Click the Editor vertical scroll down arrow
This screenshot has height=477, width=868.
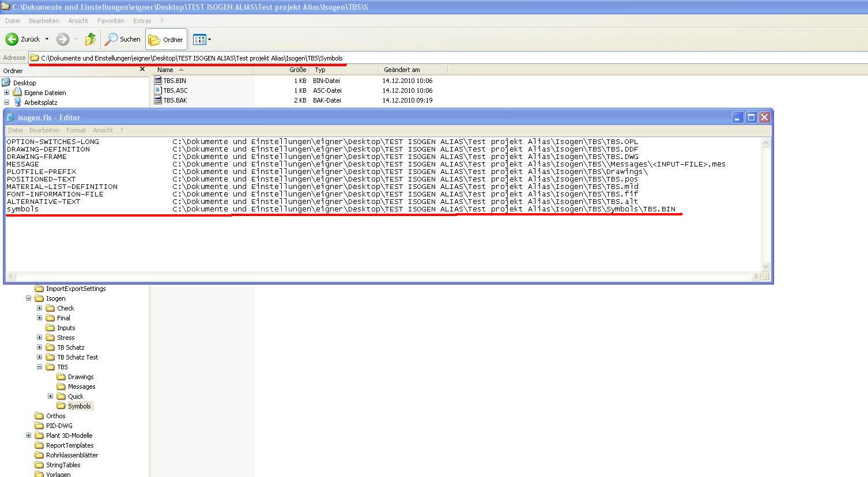click(x=766, y=267)
